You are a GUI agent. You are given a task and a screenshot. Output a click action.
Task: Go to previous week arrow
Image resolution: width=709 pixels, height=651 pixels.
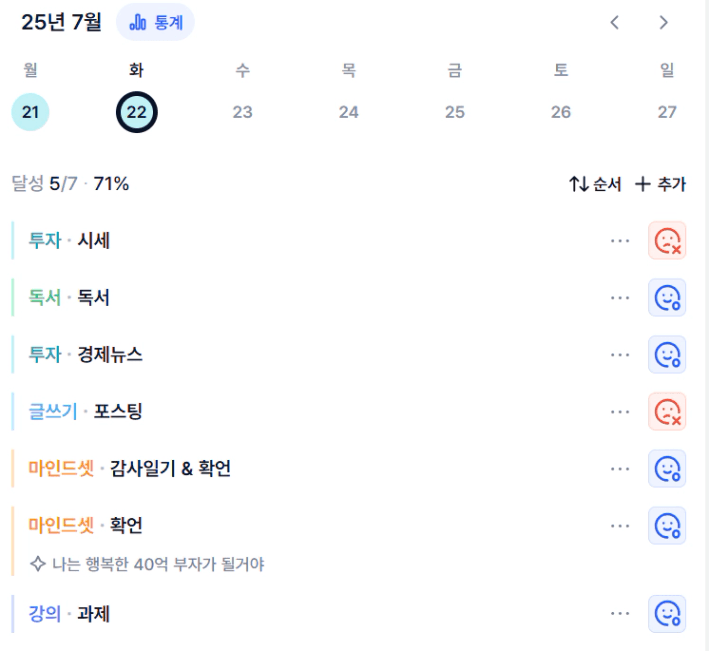pos(614,22)
